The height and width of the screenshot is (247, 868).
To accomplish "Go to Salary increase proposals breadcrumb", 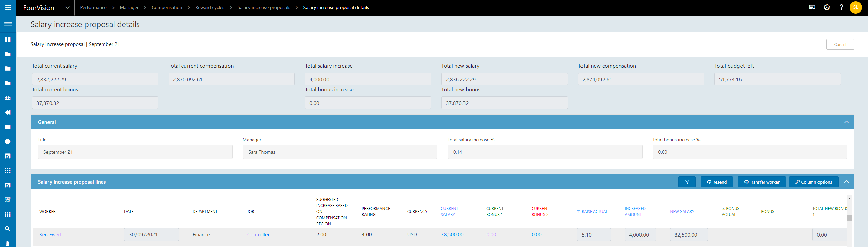I will (x=264, y=7).
